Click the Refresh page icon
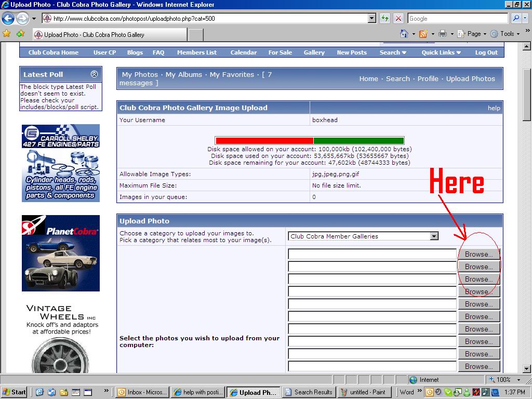 point(384,19)
